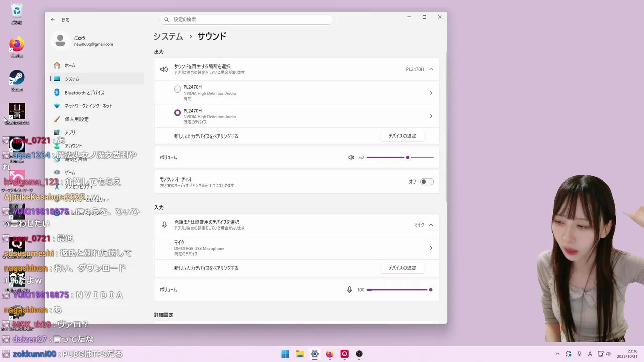Click the paintbrush personalization icon in the sidebar
The image size is (644, 362).
pyautogui.click(x=57, y=119)
